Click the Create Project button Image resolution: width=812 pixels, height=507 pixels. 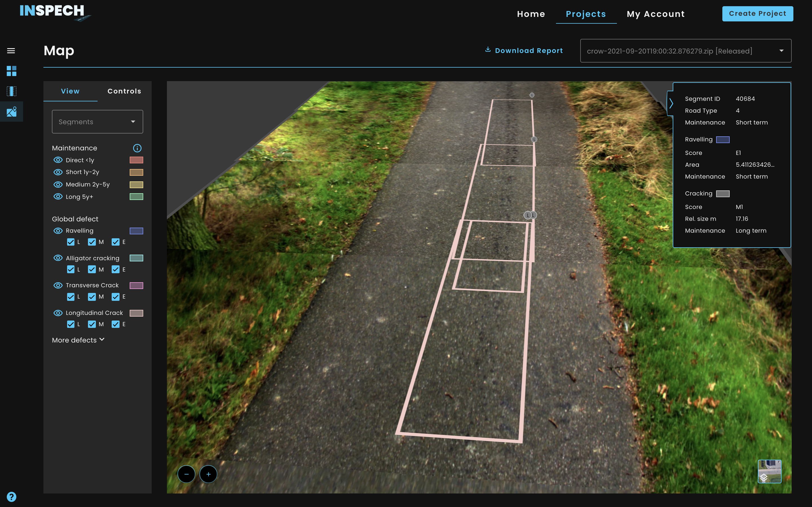point(757,14)
